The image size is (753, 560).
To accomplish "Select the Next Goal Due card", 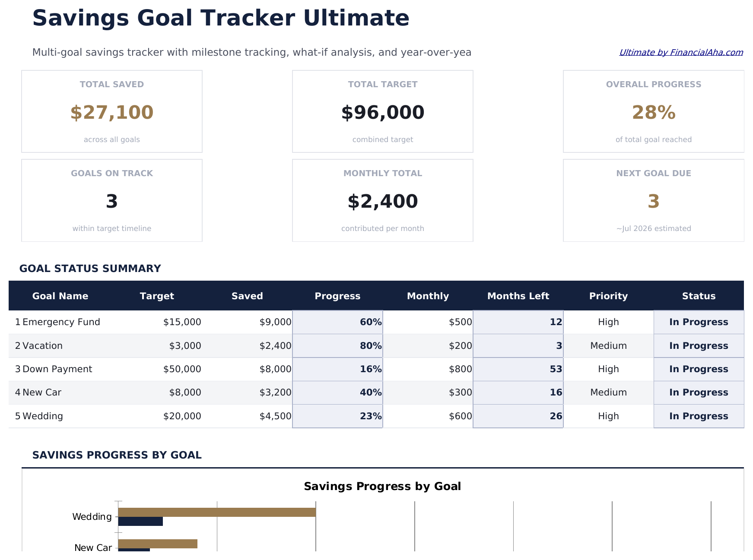I will [653, 200].
